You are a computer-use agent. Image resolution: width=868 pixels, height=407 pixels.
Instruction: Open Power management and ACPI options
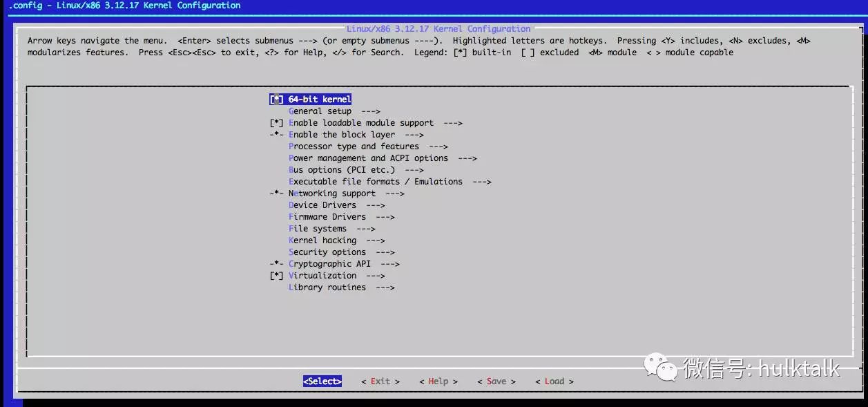click(383, 158)
